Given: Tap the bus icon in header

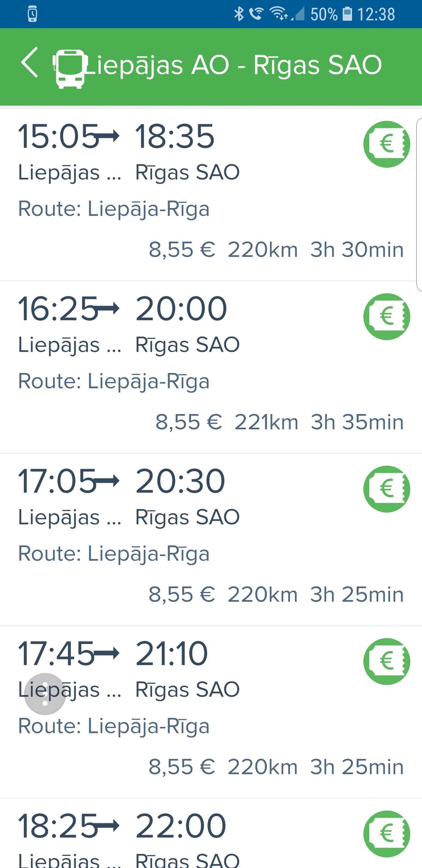Looking at the screenshot, I should click(69, 69).
